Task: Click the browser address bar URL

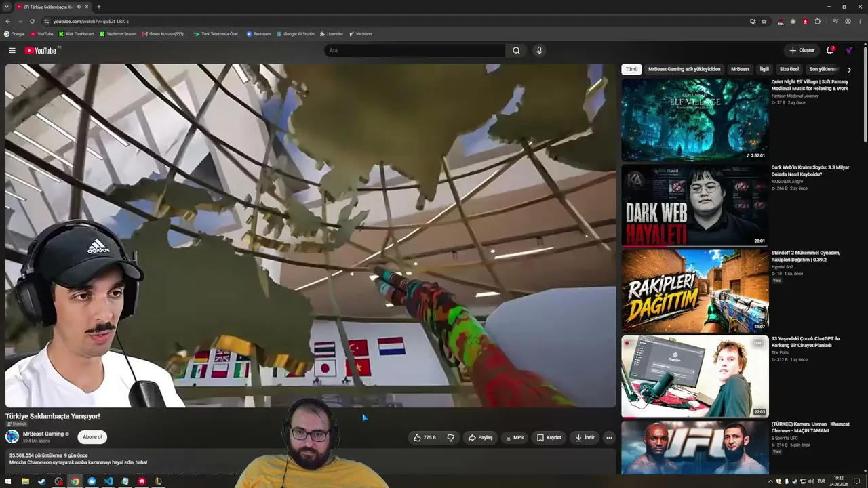Action: [91, 21]
